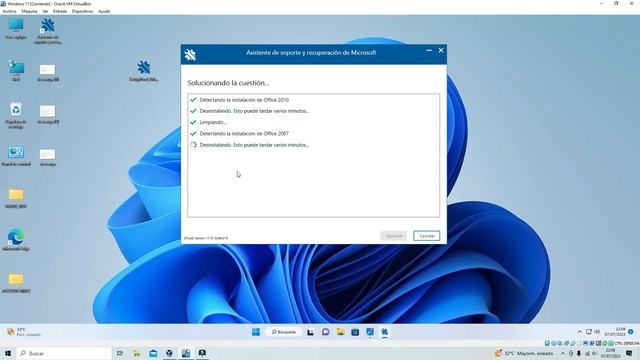Open Task View in the guest Windows 11 taskbar

(x=311, y=332)
